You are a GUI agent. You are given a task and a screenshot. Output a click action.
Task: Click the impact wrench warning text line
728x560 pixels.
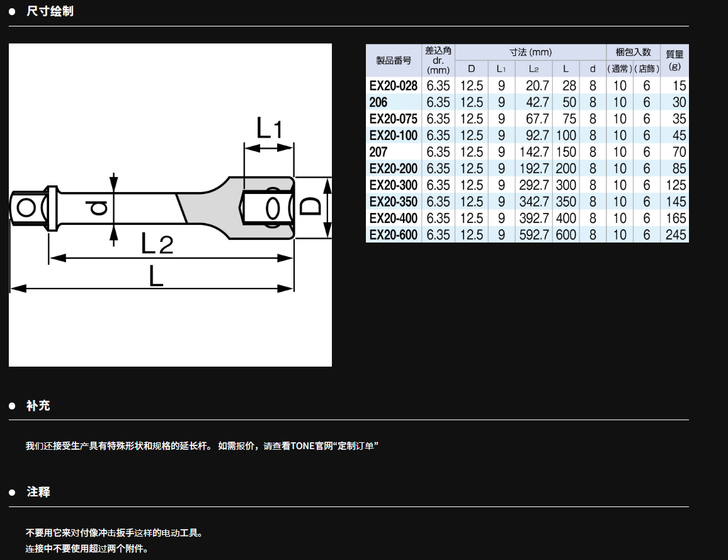pyautogui.click(x=114, y=533)
